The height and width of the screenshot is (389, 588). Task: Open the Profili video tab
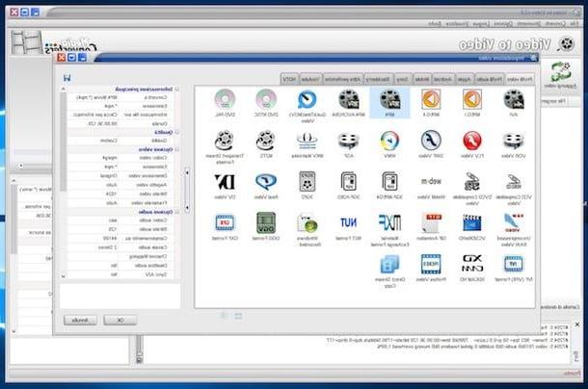click(x=520, y=80)
